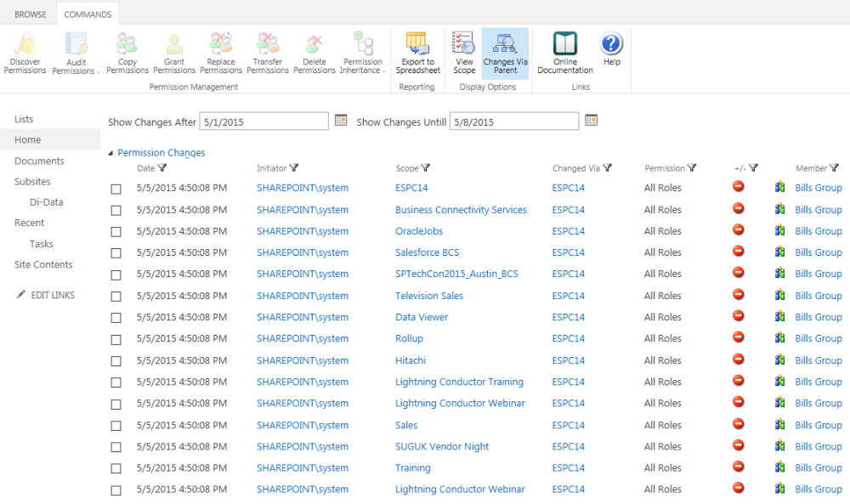Open Audit Permissions tool
Viewport: 850px width, 504px height.
(x=75, y=53)
